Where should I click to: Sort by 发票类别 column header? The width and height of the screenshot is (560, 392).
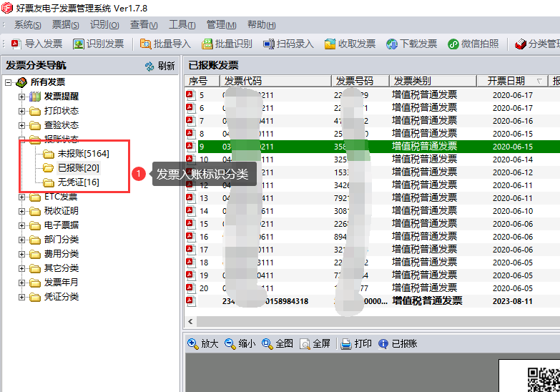(433, 81)
